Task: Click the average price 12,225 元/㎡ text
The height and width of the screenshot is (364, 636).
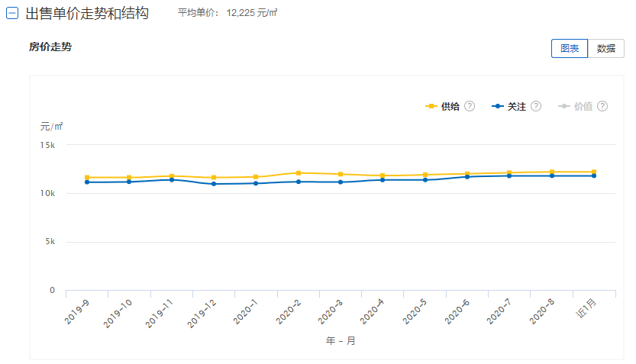Action: click(x=252, y=14)
